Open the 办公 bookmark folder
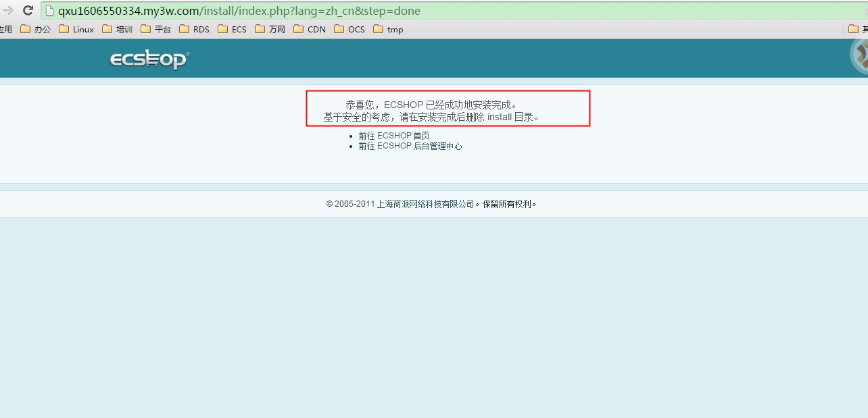 click(36, 29)
